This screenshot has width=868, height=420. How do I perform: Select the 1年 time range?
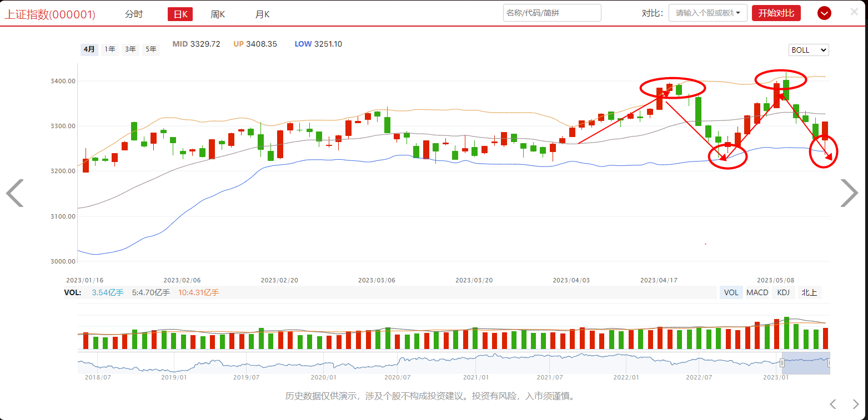[110, 49]
